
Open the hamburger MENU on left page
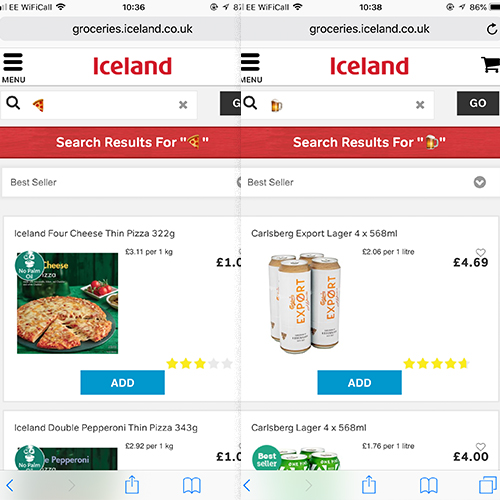(x=13, y=68)
